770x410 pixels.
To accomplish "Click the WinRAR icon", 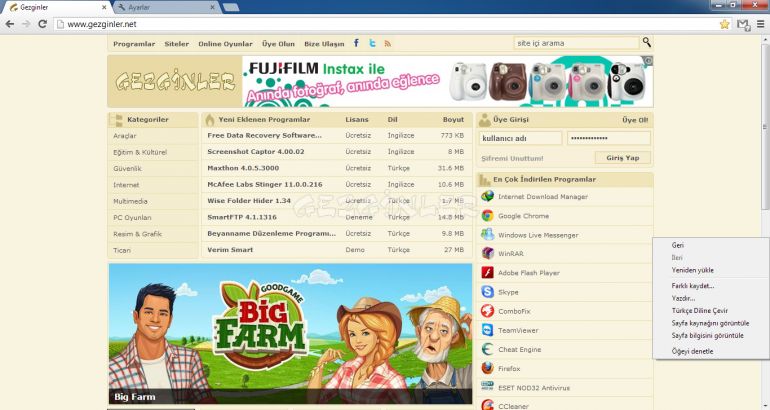I will pyautogui.click(x=487, y=253).
